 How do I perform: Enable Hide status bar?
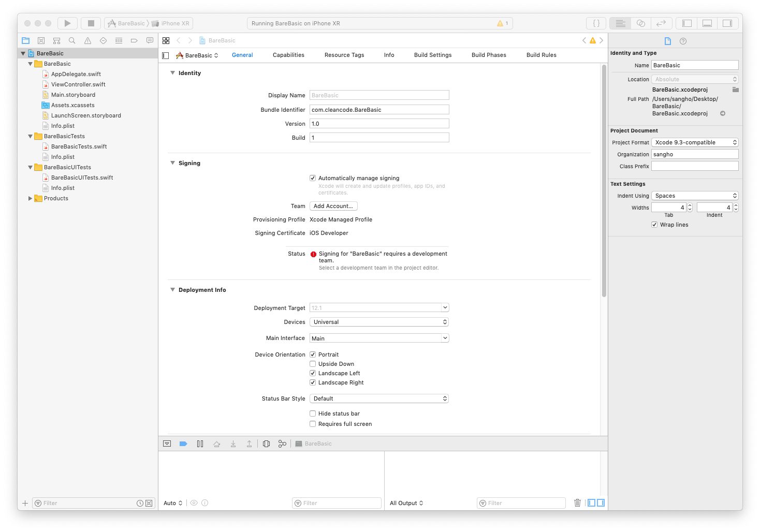pyautogui.click(x=313, y=413)
